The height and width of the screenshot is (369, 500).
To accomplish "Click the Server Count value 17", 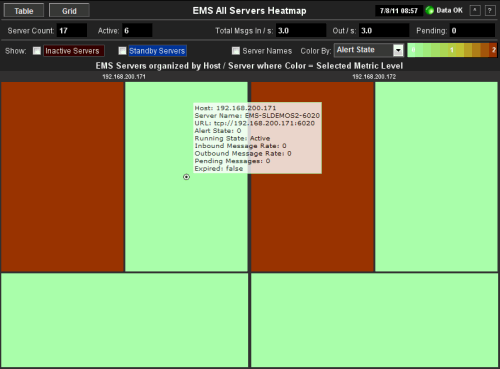I will tap(72, 31).
